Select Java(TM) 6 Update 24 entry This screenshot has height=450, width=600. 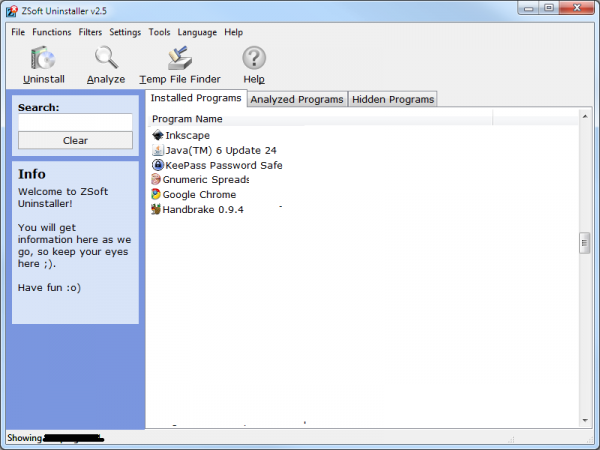[x=221, y=150]
